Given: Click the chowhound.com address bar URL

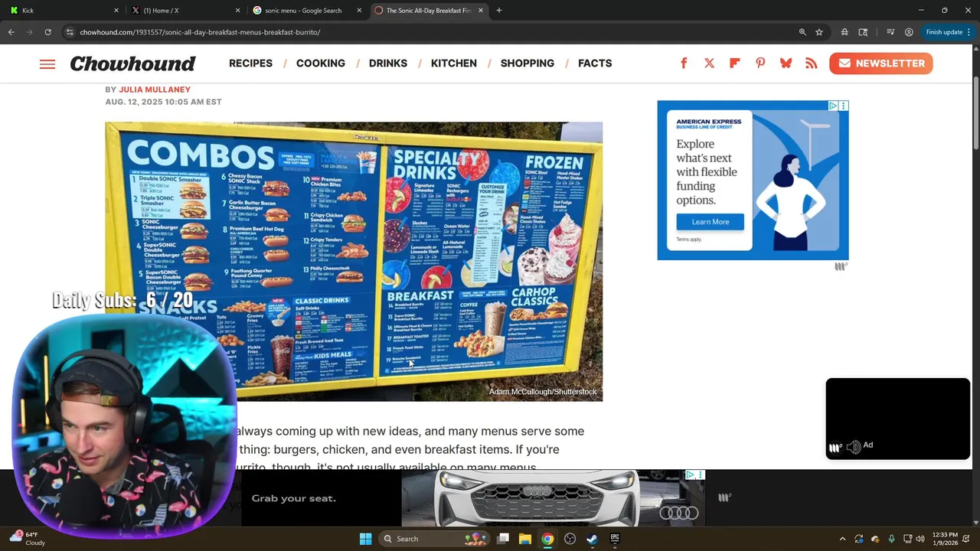Looking at the screenshot, I should [200, 32].
